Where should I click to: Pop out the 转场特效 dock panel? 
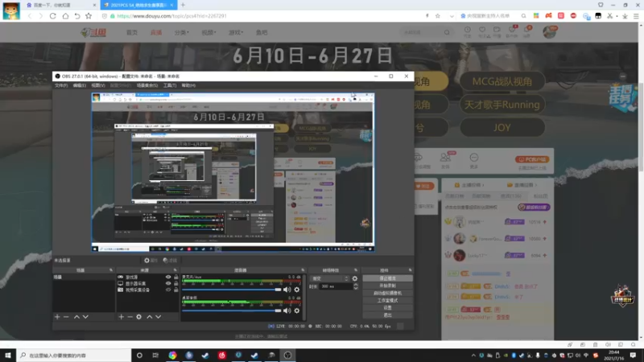tap(356, 270)
